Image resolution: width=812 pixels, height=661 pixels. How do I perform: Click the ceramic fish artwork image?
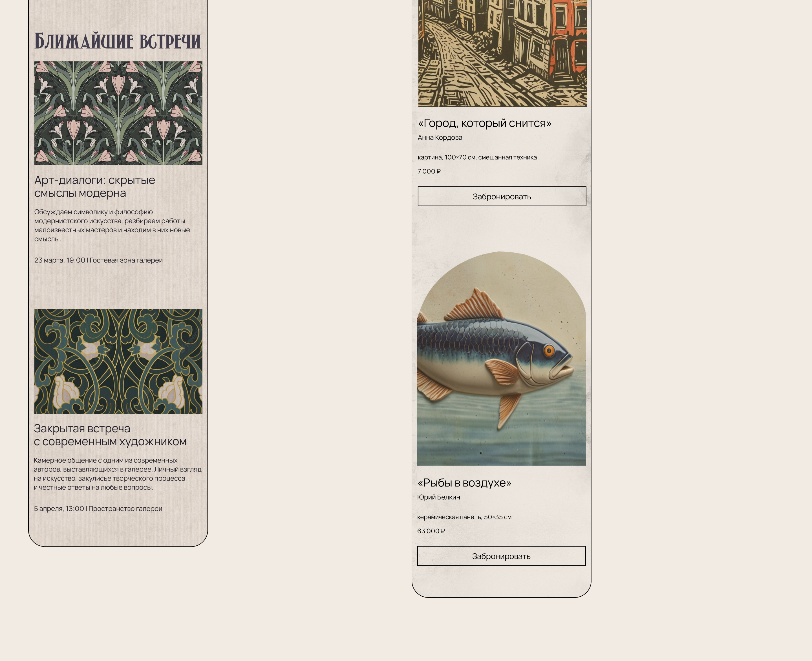point(501,358)
